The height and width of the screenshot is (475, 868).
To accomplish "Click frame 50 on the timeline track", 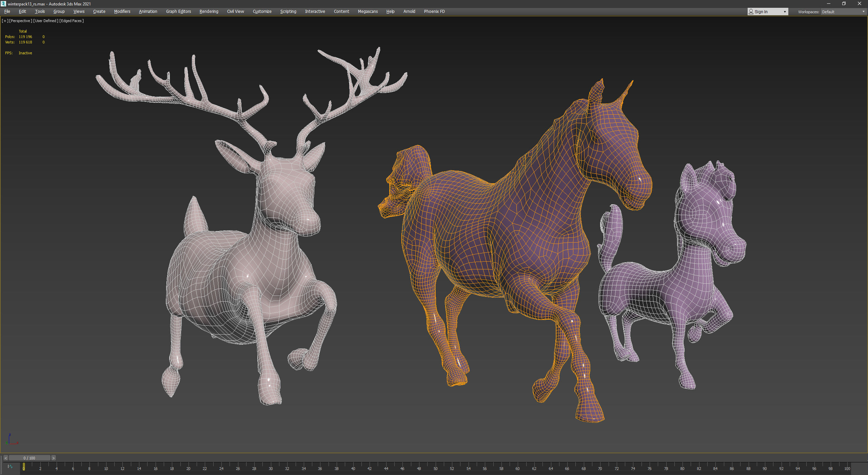I will pos(435,466).
